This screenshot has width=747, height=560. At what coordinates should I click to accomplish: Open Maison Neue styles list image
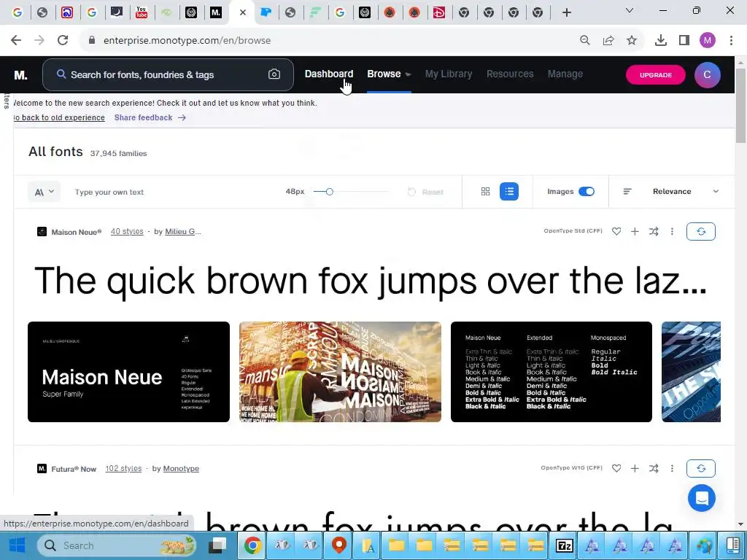pyautogui.click(x=551, y=372)
